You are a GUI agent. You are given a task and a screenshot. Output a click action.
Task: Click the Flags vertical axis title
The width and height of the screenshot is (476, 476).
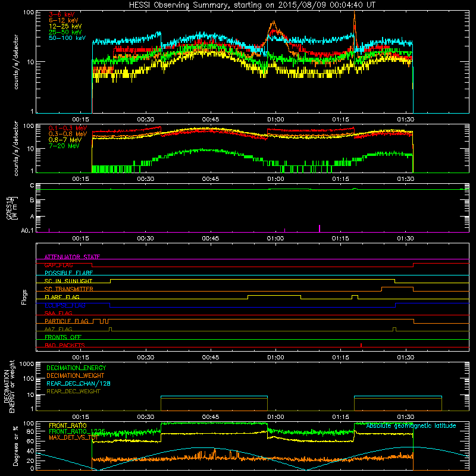24,297
